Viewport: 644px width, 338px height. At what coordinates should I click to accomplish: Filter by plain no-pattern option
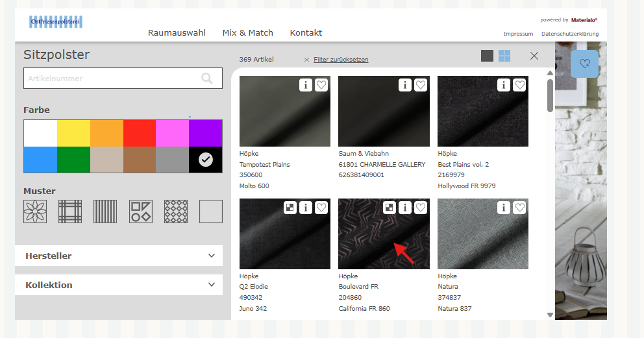click(x=211, y=211)
